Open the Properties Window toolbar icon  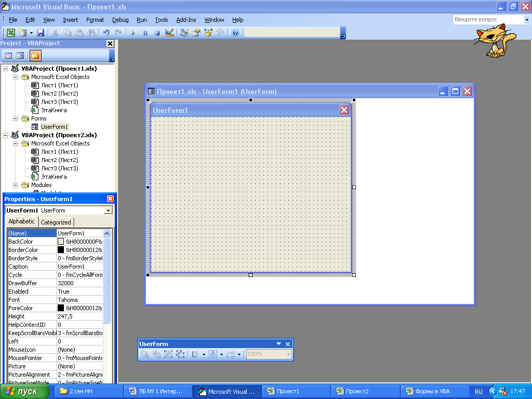click(x=196, y=33)
